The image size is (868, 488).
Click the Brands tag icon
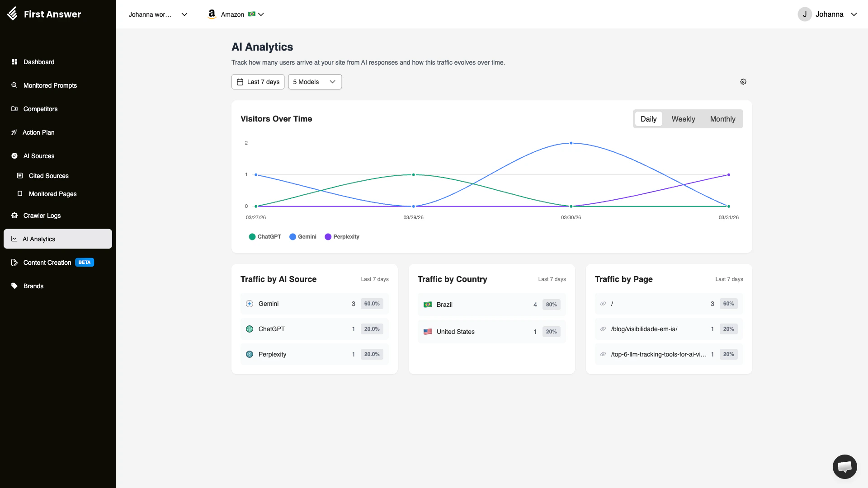point(14,286)
